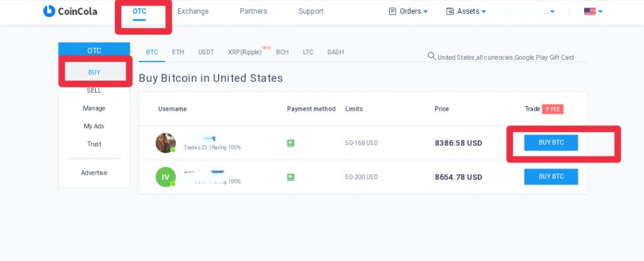
Task: Open Trust in the sidebar
Action: 94,144
